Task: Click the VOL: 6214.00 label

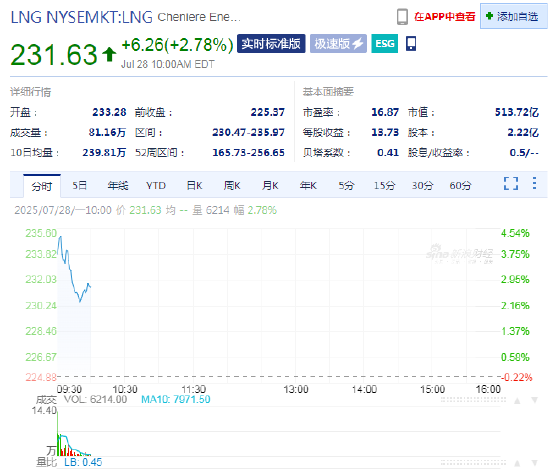Action: pyautogui.click(x=95, y=400)
